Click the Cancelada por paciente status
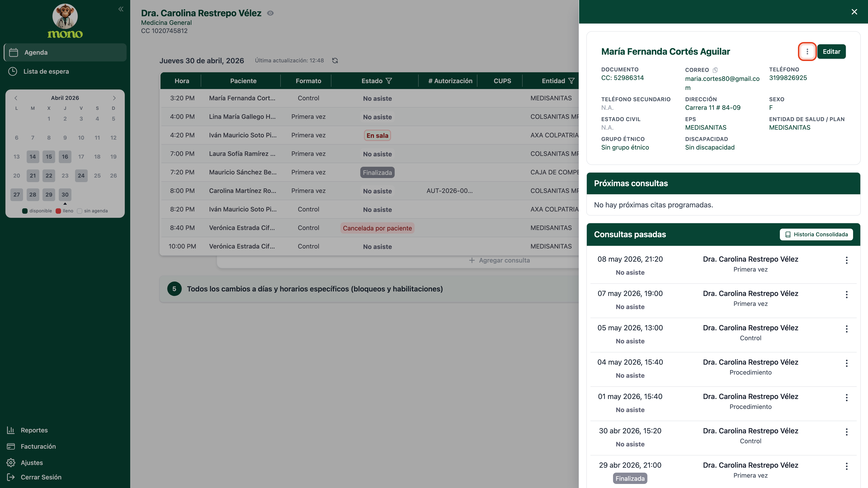Screen dimensions: 868x488 [x=377, y=228]
